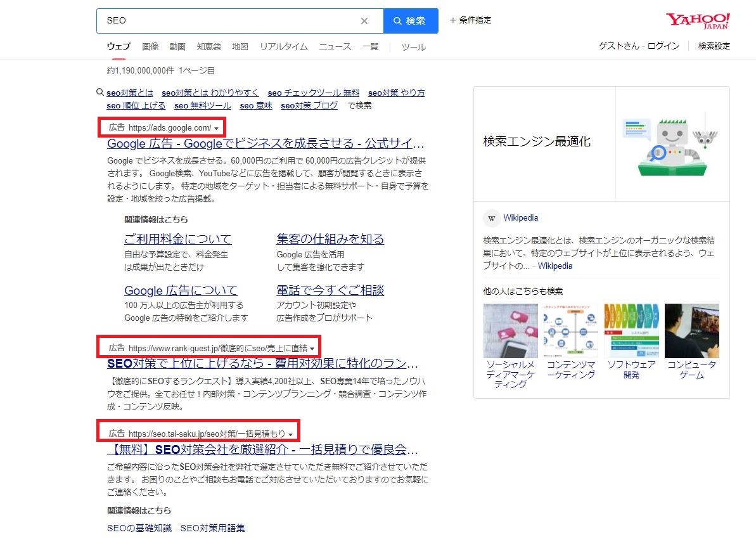756x549 pixels.
Task: Open the Google 広告について sitelink
Action: tap(181, 290)
